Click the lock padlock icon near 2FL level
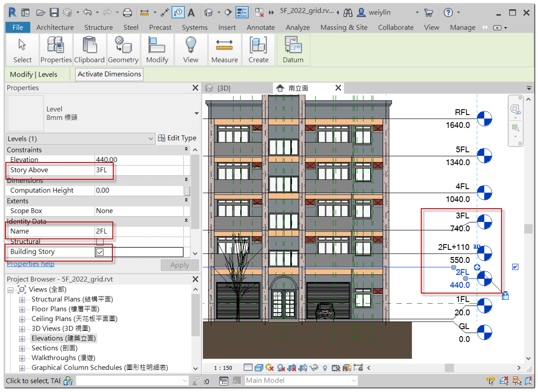 point(505,296)
